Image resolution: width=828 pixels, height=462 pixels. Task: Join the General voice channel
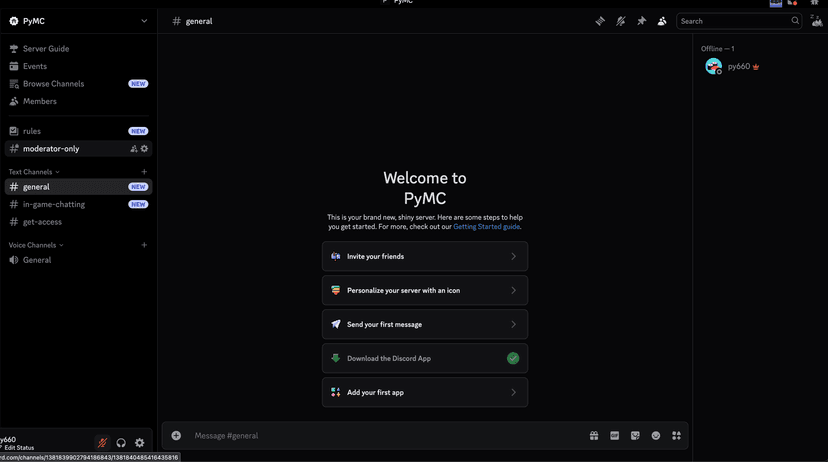coord(78,260)
